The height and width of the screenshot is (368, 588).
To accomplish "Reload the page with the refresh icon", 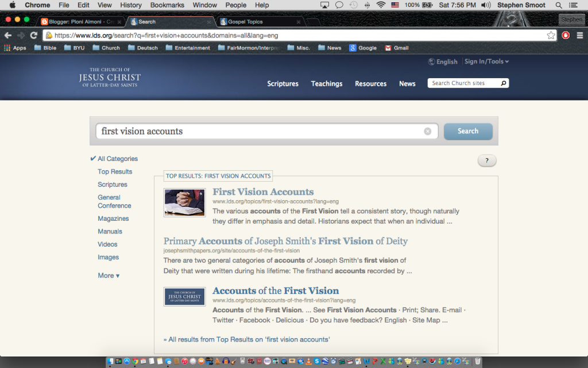I will (x=34, y=35).
